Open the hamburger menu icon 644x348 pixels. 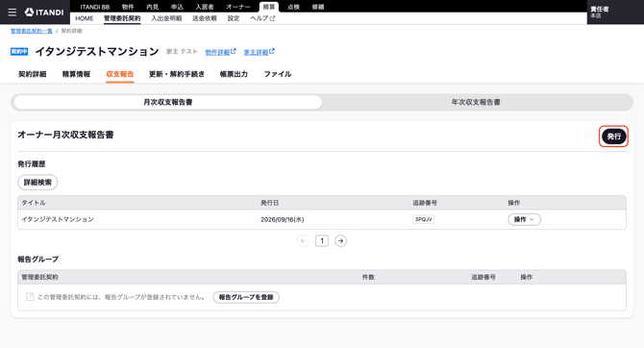point(12,12)
